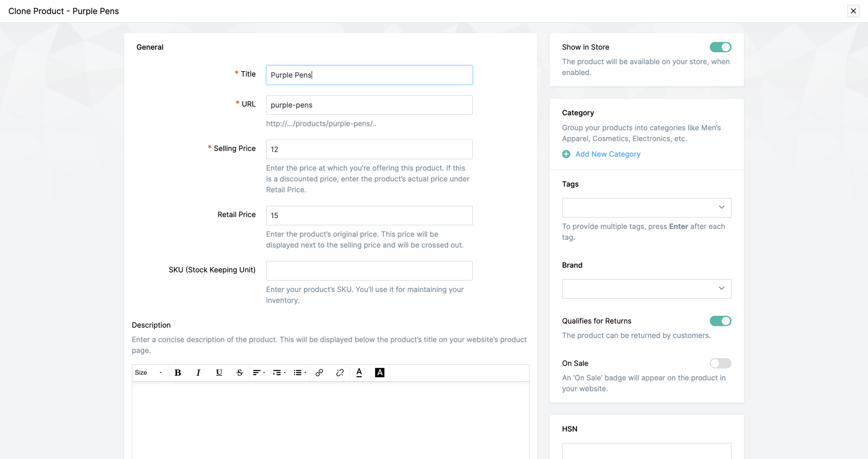Enable the On Sale toggle

(x=720, y=363)
